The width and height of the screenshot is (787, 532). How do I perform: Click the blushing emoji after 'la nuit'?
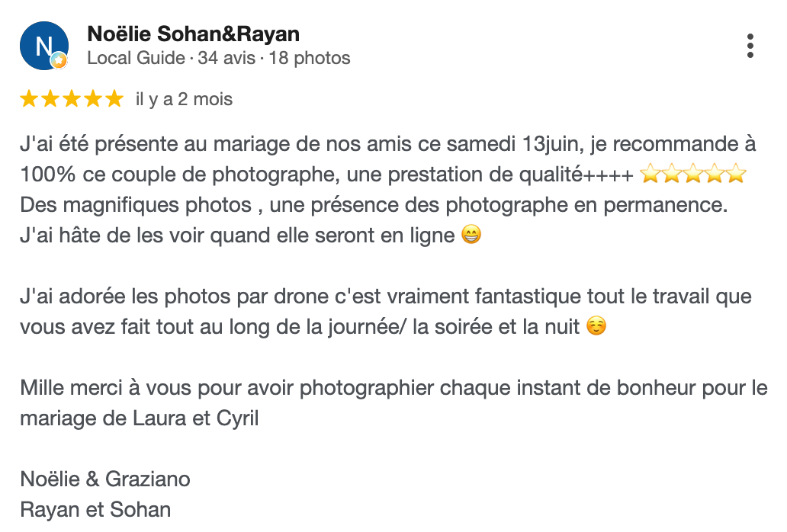(596, 326)
